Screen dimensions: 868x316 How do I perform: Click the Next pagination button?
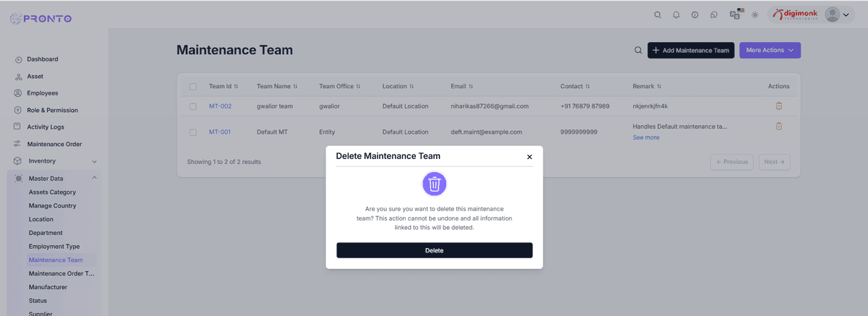click(775, 162)
